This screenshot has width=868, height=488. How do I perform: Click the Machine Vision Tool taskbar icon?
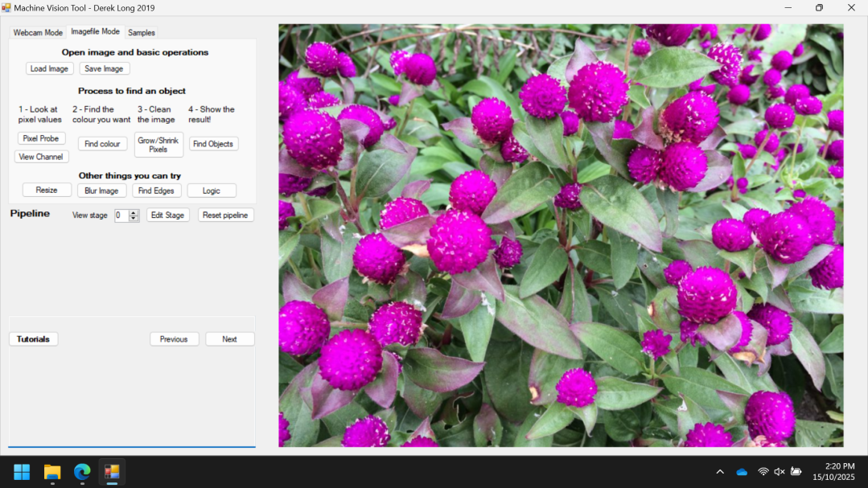click(x=112, y=472)
